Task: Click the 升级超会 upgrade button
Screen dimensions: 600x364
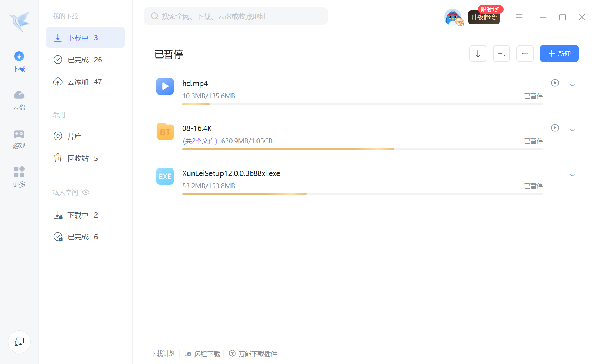Action: tap(484, 17)
